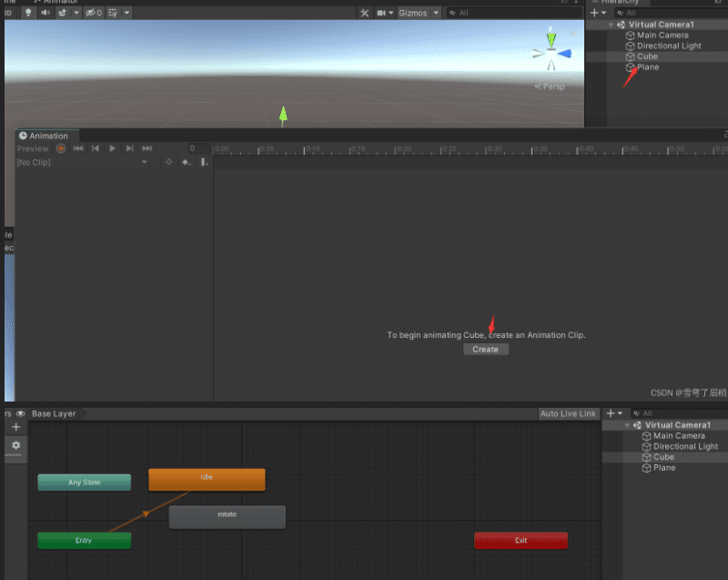The width and height of the screenshot is (728, 580).
Task: Open the Gizmos dropdown
Action: pyautogui.click(x=419, y=13)
